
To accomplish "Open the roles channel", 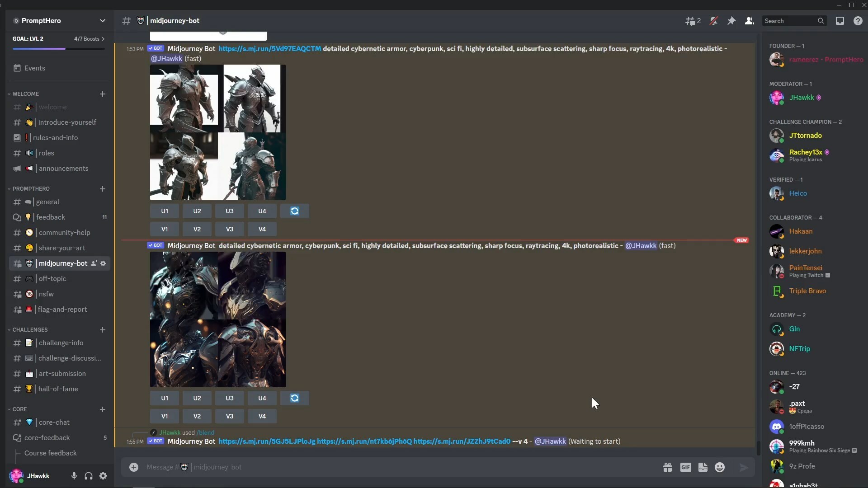I will click(59, 153).
